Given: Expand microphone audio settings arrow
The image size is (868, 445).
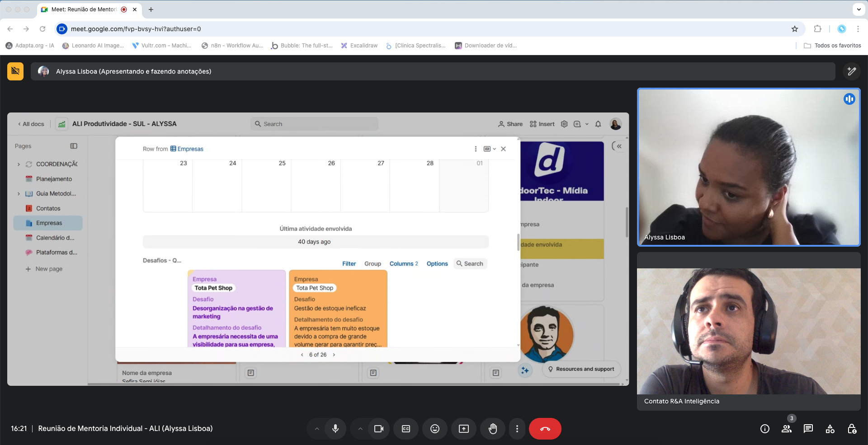Looking at the screenshot, I should tap(317, 429).
